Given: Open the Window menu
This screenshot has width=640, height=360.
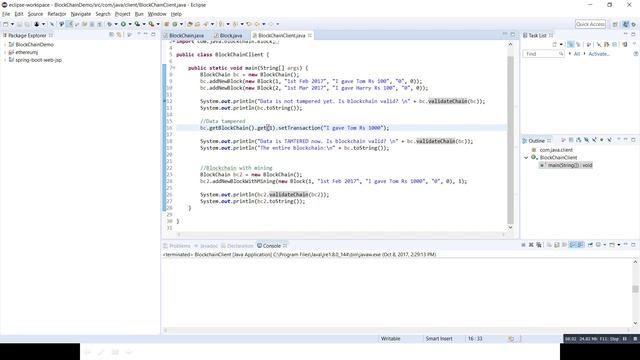Looking at the screenshot, I should point(157,14).
